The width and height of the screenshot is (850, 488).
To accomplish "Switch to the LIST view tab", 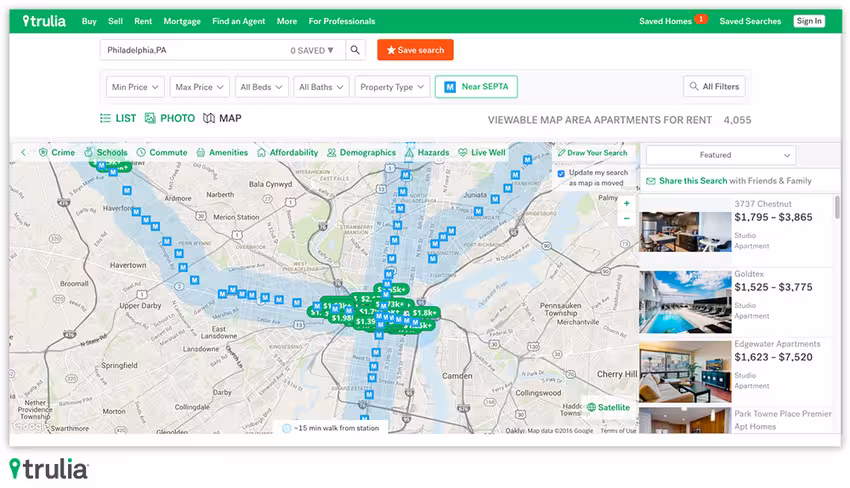I will pyautogui.click(x=118, y=118).
